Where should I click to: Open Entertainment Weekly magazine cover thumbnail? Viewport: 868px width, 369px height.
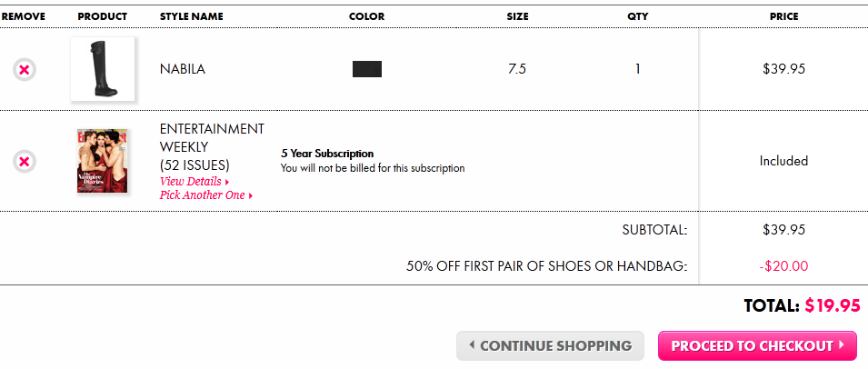[x=103, y=161]
